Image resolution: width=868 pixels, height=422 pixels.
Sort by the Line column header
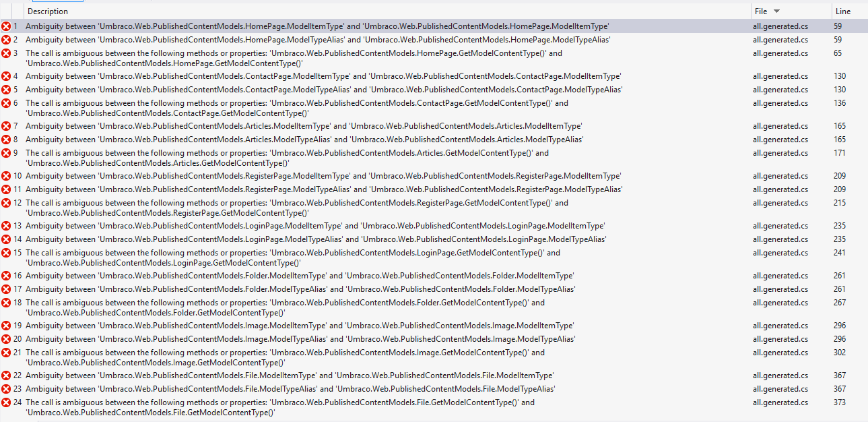pos(850,11)
